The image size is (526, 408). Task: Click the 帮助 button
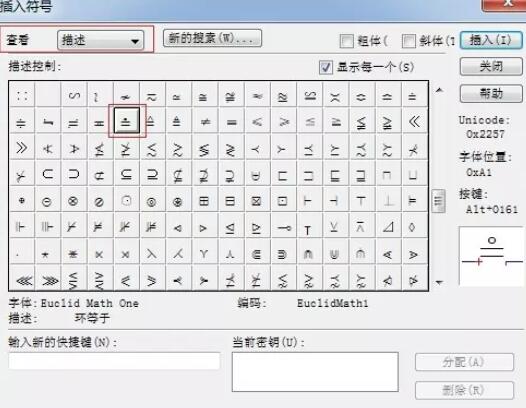pos(491,93)
